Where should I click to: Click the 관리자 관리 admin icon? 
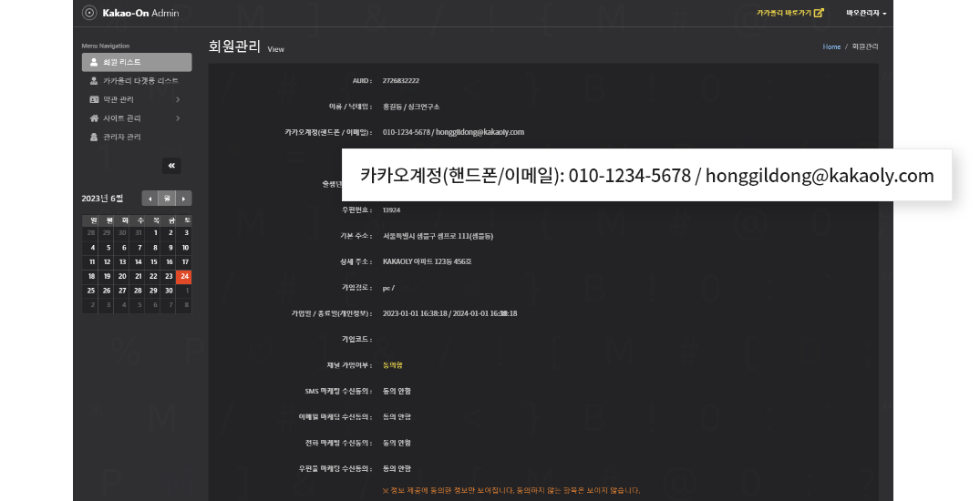[93, 137]
